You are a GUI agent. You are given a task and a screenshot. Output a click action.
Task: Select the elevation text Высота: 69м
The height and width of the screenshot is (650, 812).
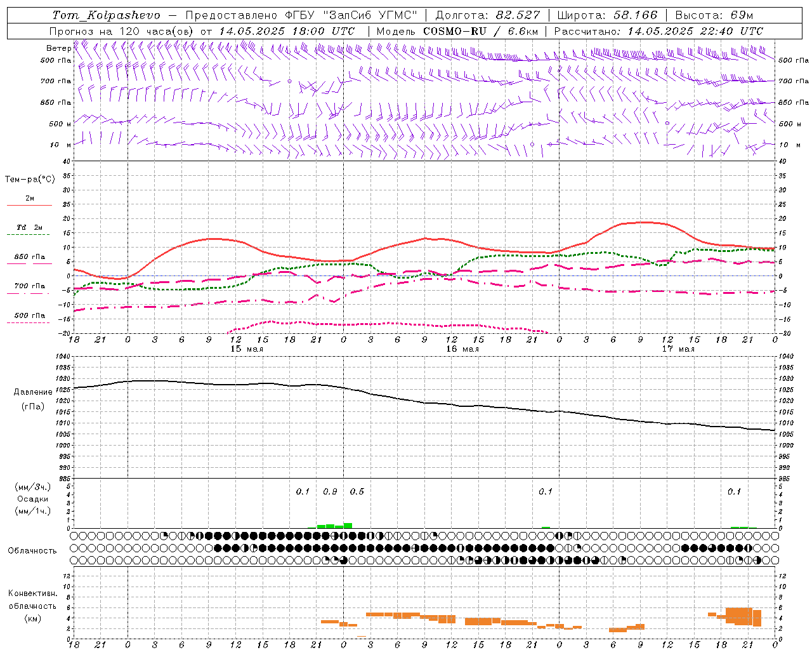tap(714, 15)
